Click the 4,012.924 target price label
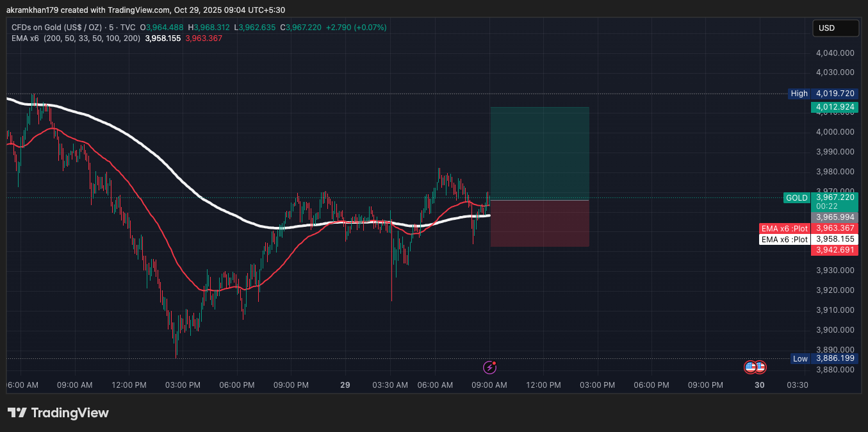Image resolution: width=868 pixels, height=432 pixels. (834, 107)
